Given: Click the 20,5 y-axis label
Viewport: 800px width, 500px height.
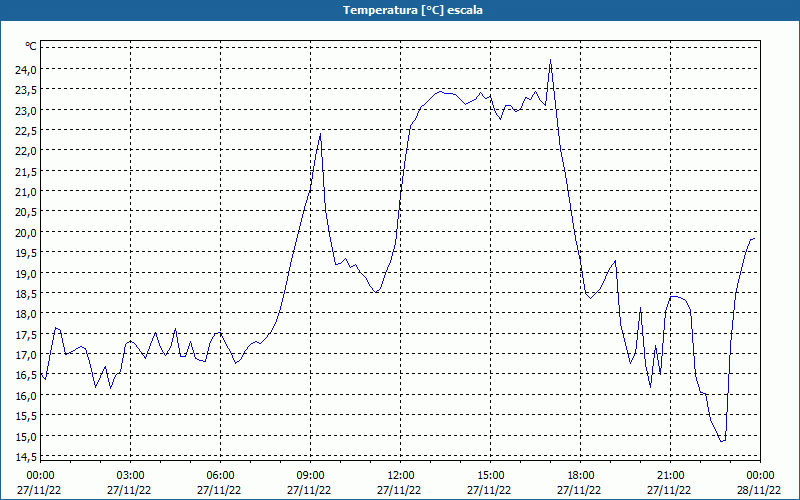Looking at the screenshot, I should [26, 212].
